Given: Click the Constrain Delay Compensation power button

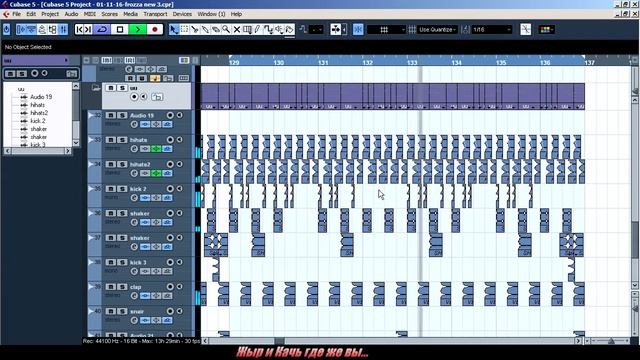Looking at the screenshot, I should coord(7,29).
